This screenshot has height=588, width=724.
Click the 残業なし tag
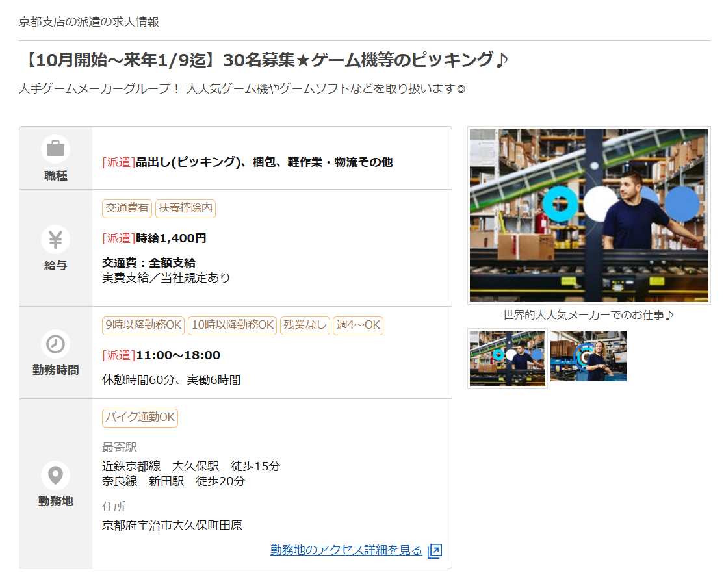point(305,326)
